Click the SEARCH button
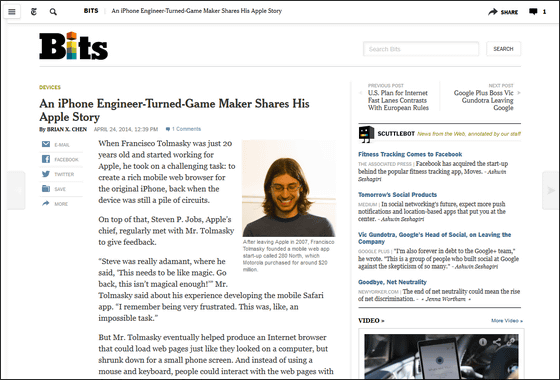The height and width of the screenshot is (380, 560). [x=503, y=49]
